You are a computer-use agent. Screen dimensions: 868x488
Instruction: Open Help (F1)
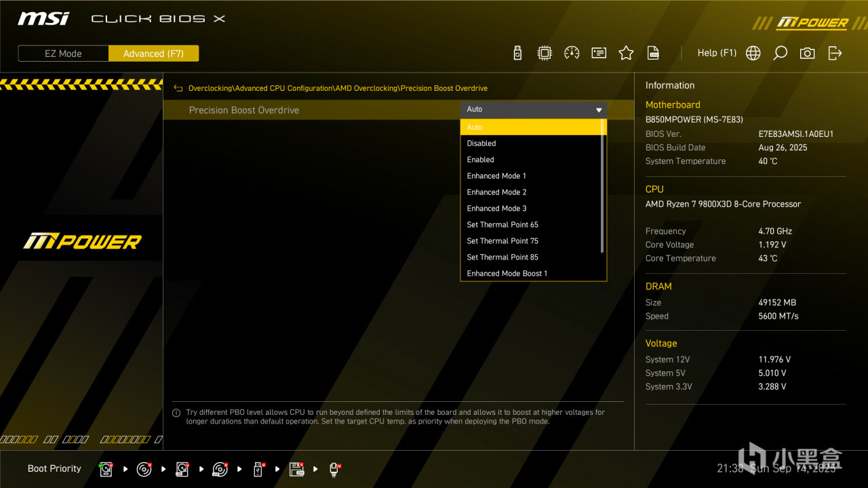tap(717, 53)
